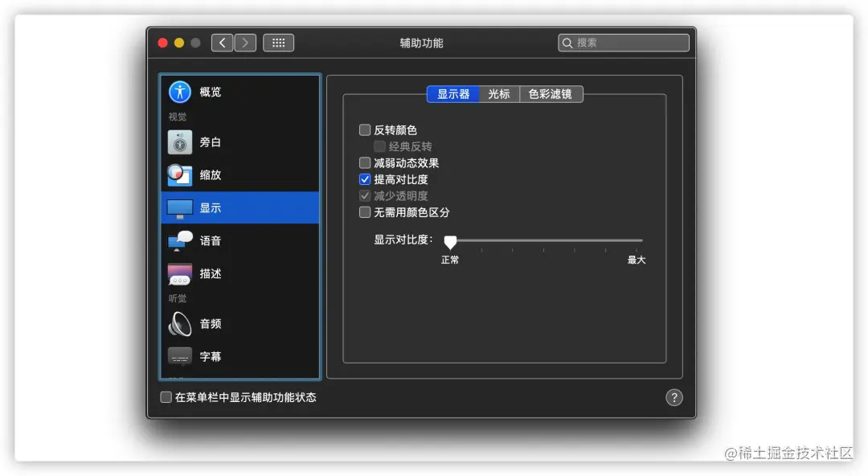Disable Increase Contrast (提高对比度)
The height and width of the screenshot is (476, 868).
pos(365,178)
